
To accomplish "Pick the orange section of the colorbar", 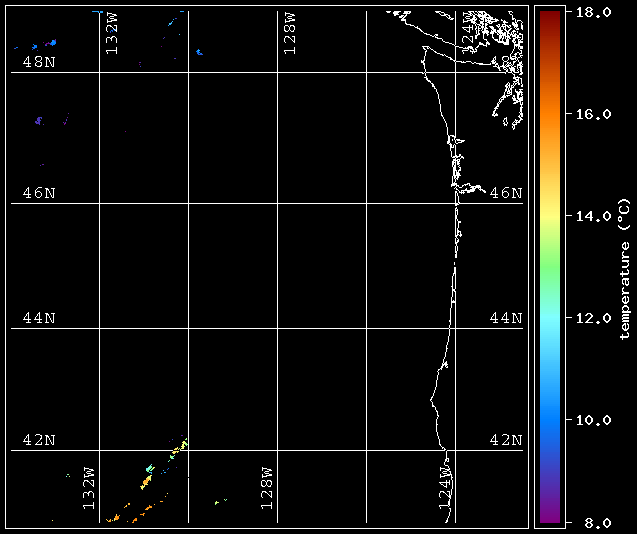I will click(549, 130).
